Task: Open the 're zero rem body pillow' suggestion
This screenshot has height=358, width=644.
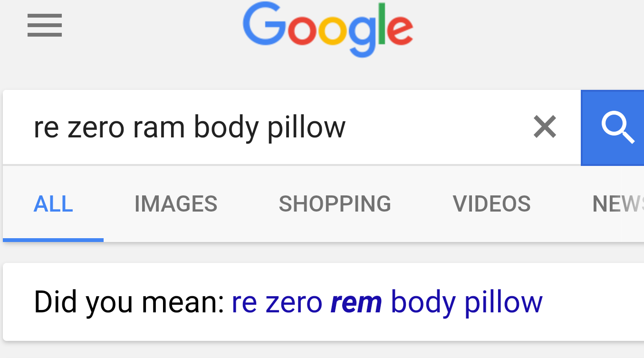Action: [x=386, y=302]
